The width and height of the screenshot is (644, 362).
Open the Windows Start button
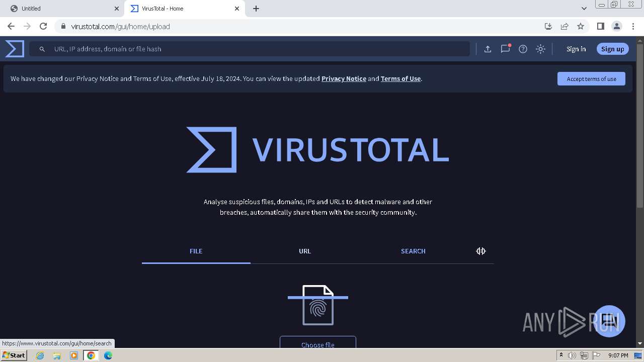pyautogui.click(x=14, y=355)
